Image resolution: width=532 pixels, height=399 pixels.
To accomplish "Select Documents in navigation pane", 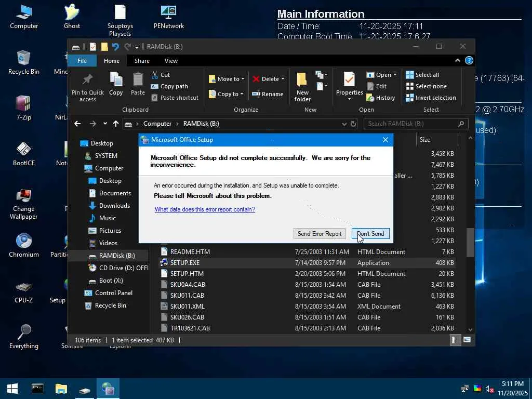I will 115,193.
